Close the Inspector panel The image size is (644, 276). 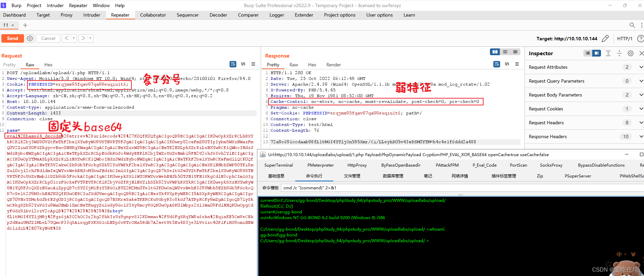(x=641, y=53)
